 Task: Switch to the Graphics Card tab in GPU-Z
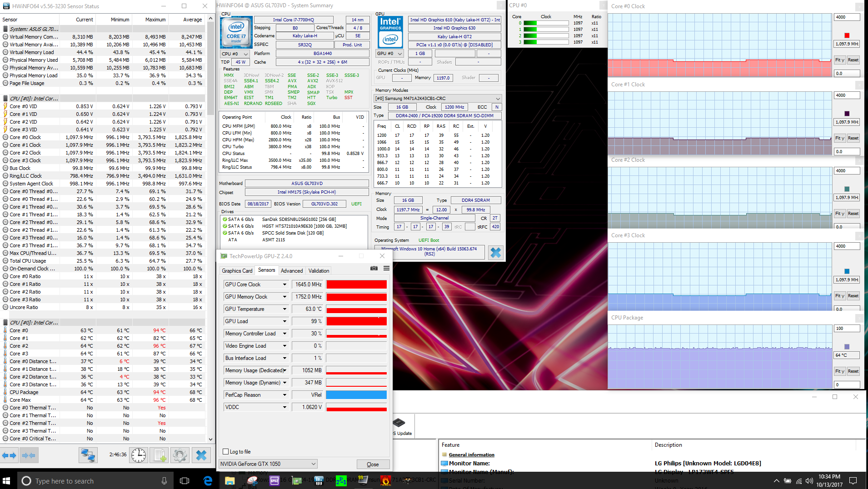237,271
